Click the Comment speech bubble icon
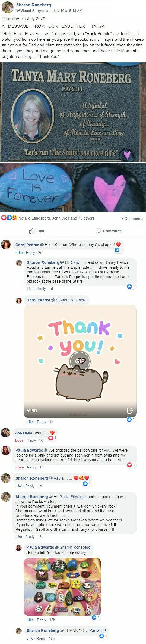 pos(98,231)
